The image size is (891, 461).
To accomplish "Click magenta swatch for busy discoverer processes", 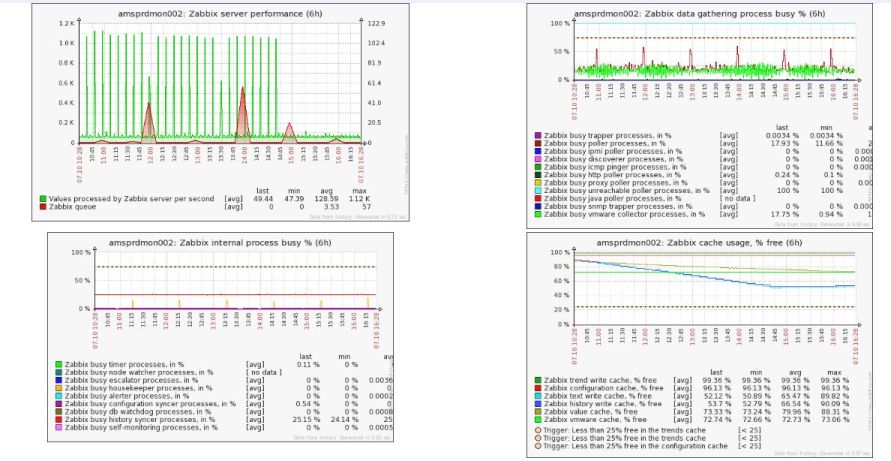I will (538, 160).
